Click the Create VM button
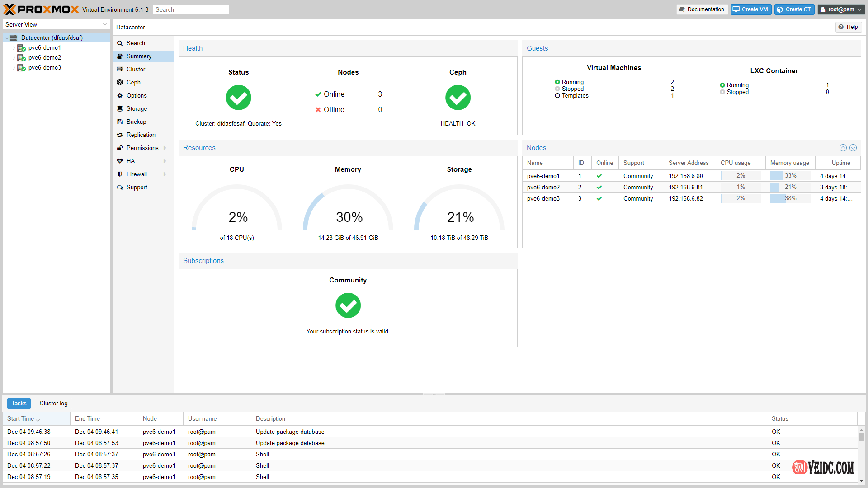868x488 pixels. coord(750,9)
